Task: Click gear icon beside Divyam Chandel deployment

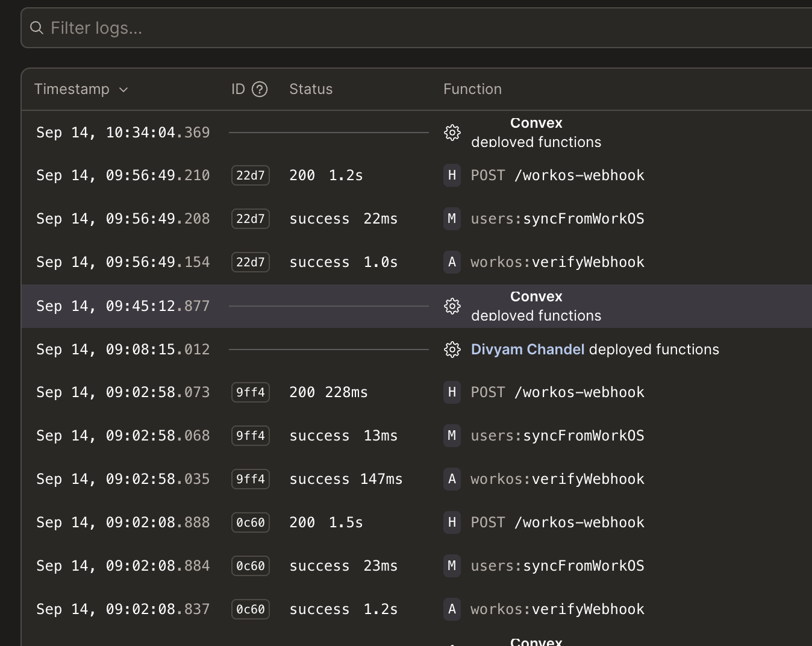Action: coord(452,350)
